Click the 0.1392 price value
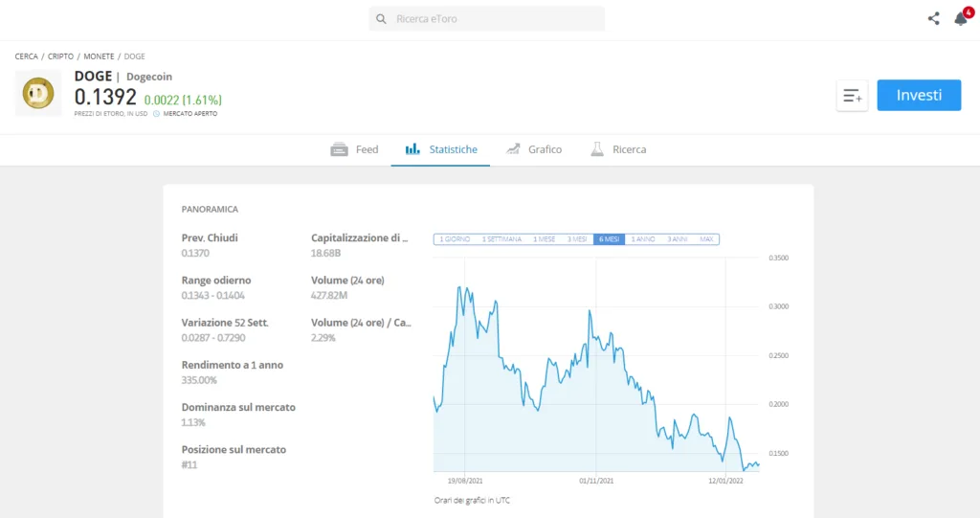Viewport: 980px width, 518px height. pos(105,97)
